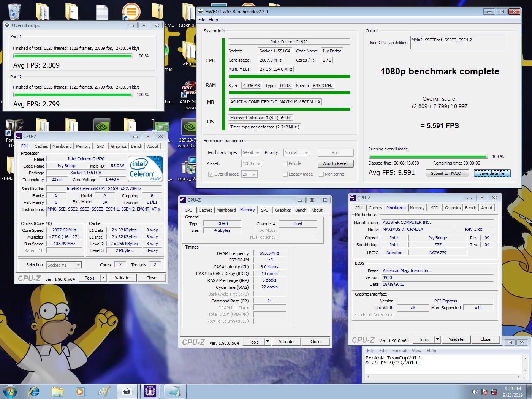Click the Abort / Reset button

point(336,163)
